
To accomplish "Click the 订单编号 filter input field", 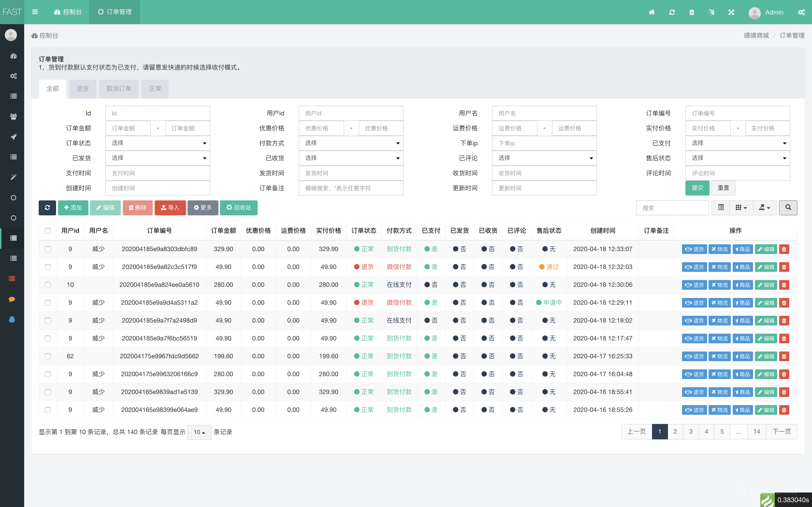I will [738, 113].
